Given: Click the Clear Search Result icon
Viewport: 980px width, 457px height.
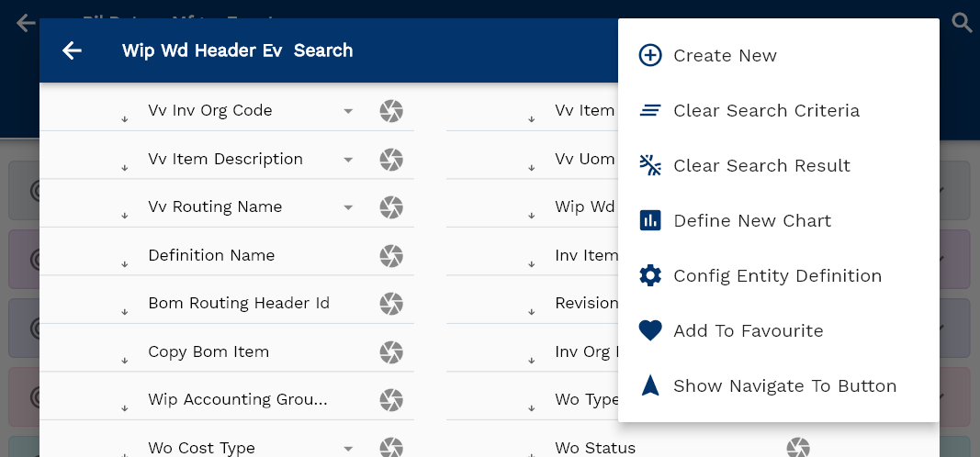Looking at the screenshot, I should click(x=650, y=165).
